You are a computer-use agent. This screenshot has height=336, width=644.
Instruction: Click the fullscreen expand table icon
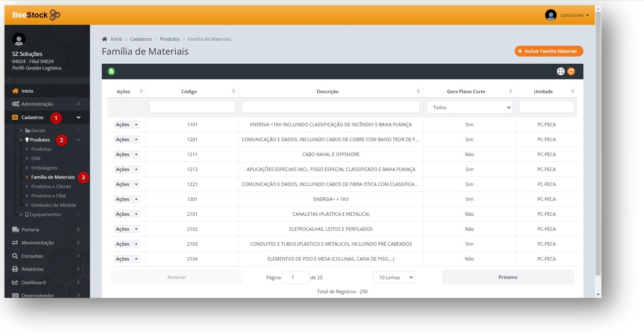tap(560, 71)
